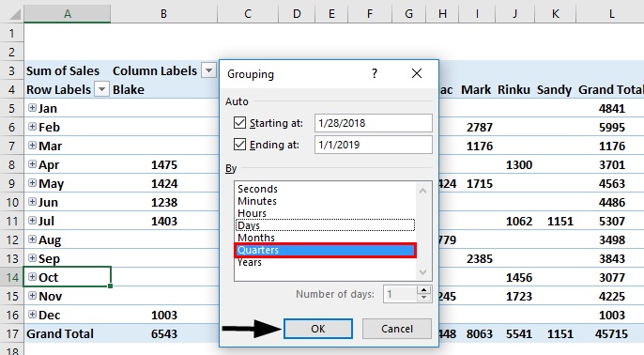Screen dimensions: 644x355
Task: Select Days in the By list
Action: [325, 225]
